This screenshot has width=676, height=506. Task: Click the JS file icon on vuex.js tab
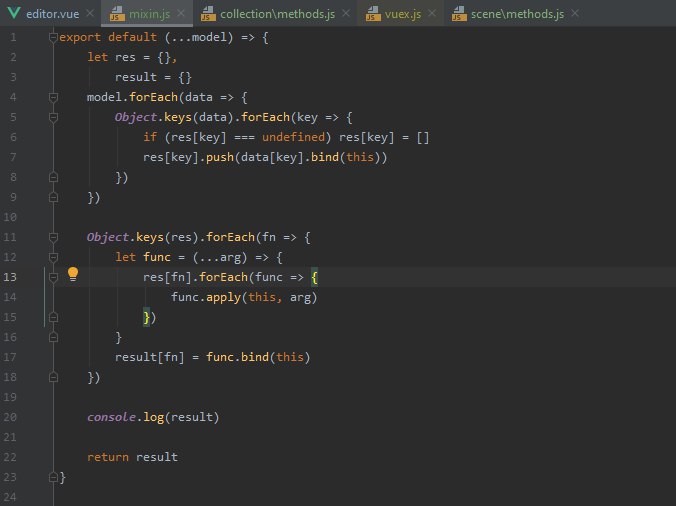pos(373,14)
